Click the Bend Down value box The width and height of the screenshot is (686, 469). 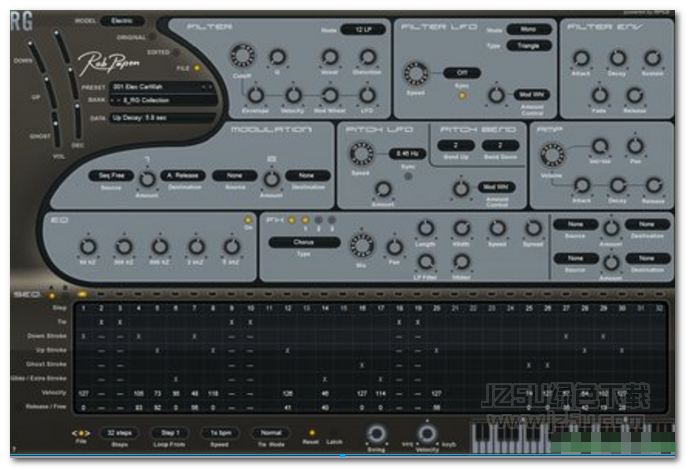tap(500, 145)
